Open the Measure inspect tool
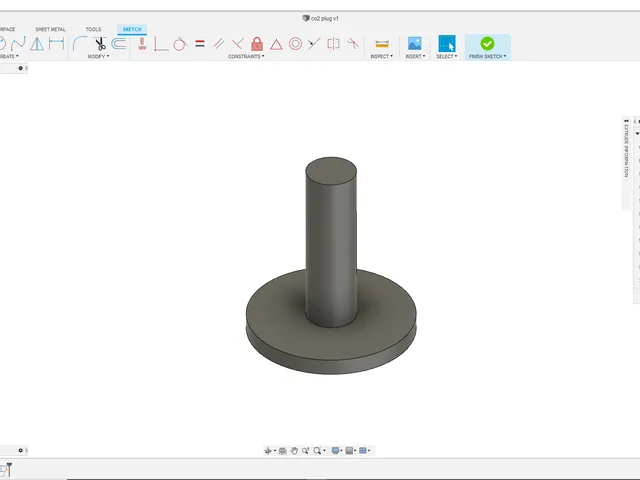The image size is (640, 480). [x=382, y=44]
